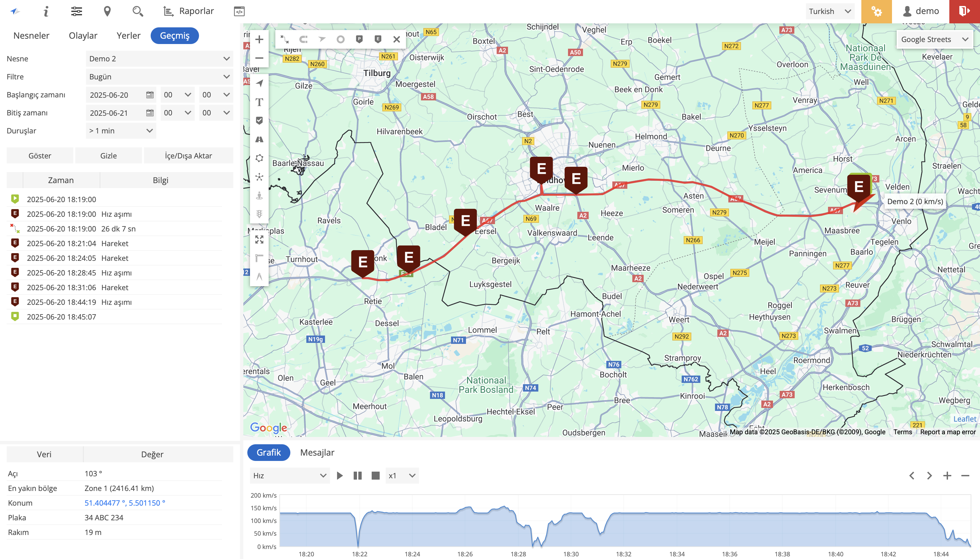The image size is (980, 559).
Task: Click the fit-to-bounds map icon
Action: (259, 239)
